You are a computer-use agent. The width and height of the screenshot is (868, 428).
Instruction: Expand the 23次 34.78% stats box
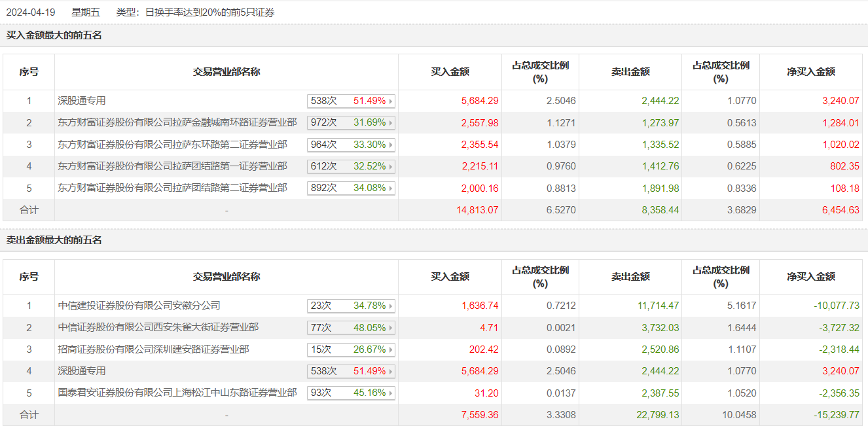pyautogui.click(x=351, y=306)
